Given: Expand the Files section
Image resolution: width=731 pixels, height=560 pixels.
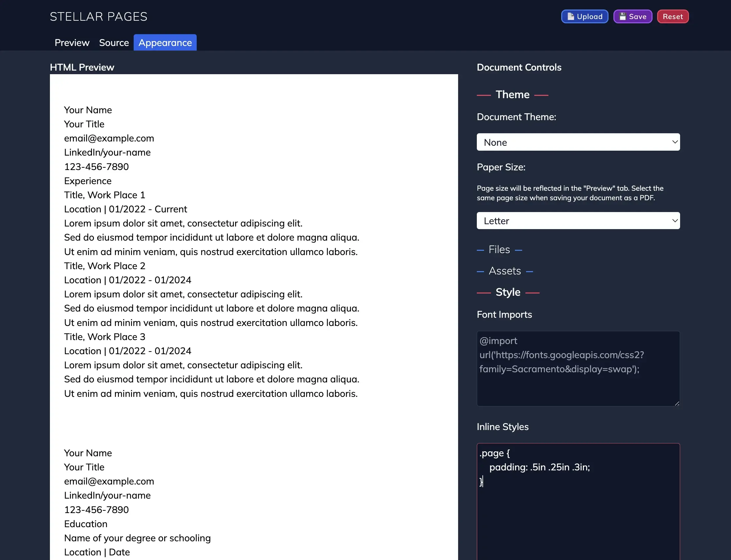Looking at the screenshot, I should (x=499, y=249).
